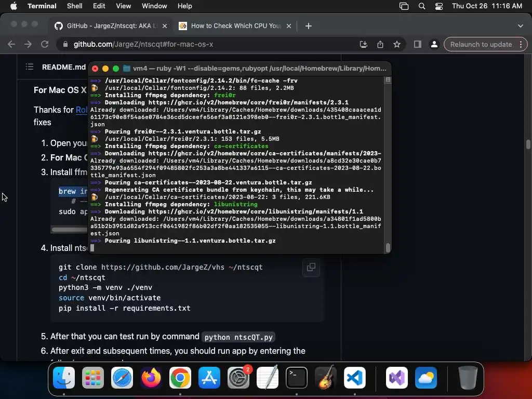The image size is (532, 399).
Task: Open the Help menu
Action: pos(184,6)
